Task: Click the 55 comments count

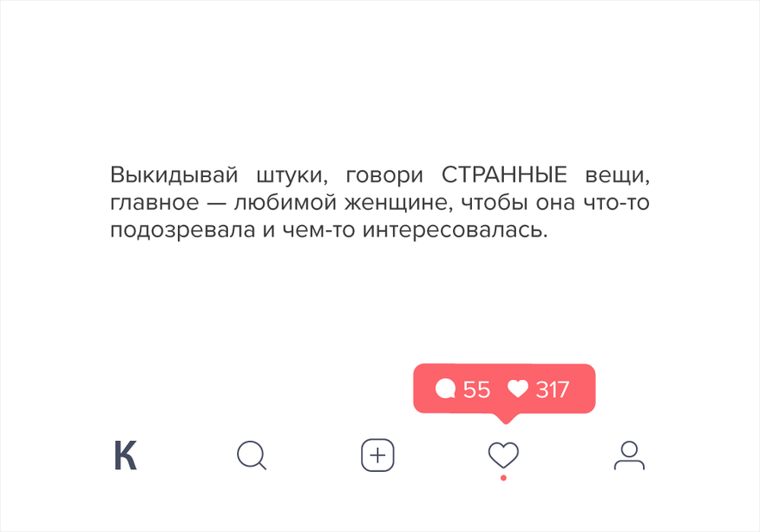Action: pyautogui.click(x=476, y=389)
